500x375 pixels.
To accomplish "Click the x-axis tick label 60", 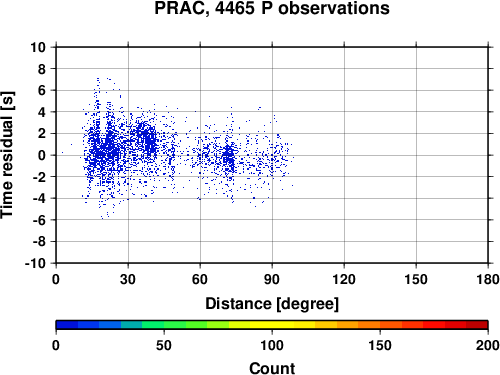I will pos(200,279).
